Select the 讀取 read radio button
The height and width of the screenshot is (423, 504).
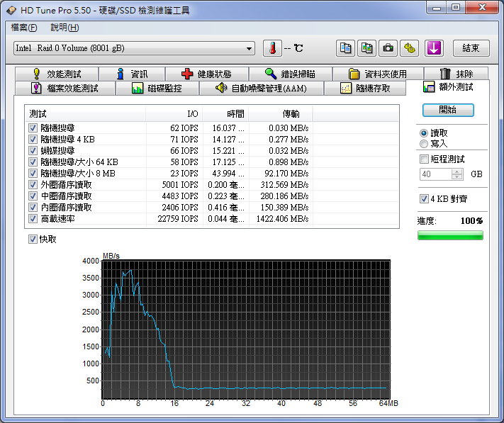click(x=424, y=133)
